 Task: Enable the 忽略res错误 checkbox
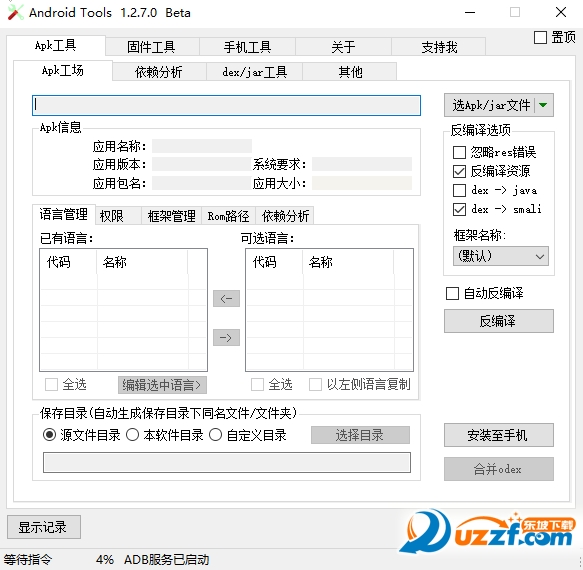(459, 152)
